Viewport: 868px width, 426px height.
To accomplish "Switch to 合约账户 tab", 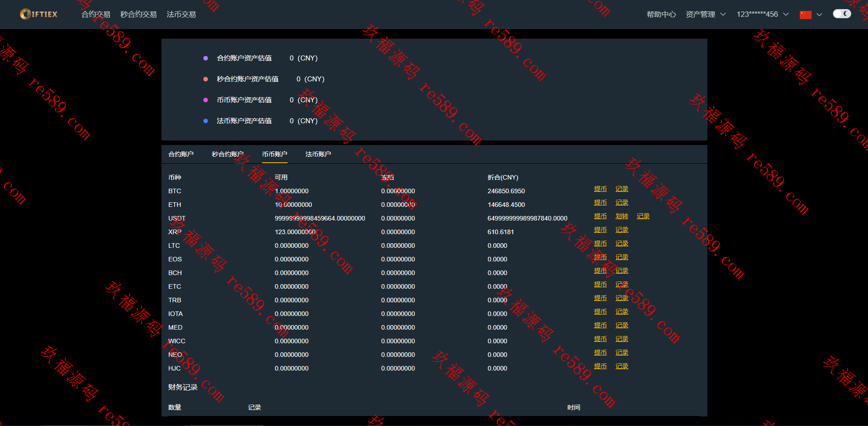I will click(x=181, y=154).
